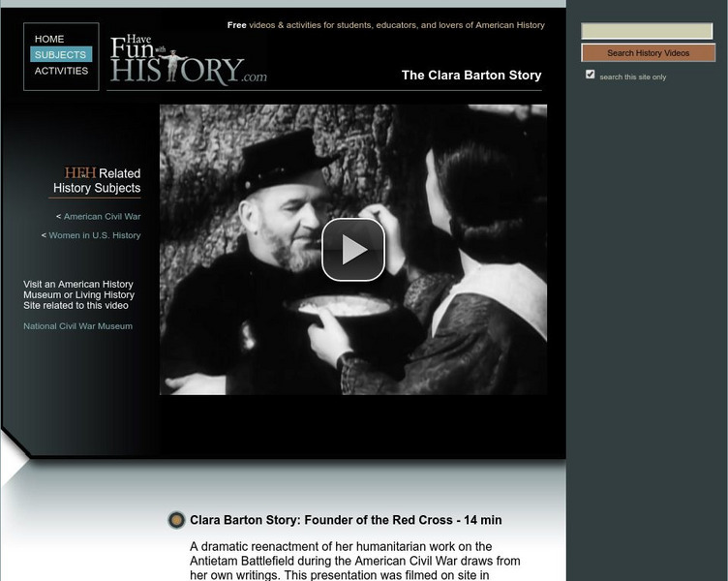Viewport: 728px width, 581px height.
Task: Click the Have Fun with History logo
Action: point(189,59)
